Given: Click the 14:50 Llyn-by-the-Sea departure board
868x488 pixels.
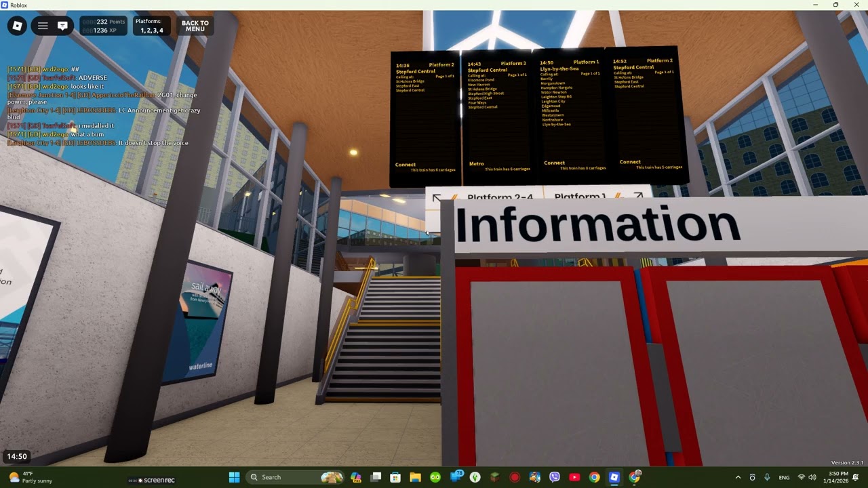Looking at the screenshot, I should point(571,117).
